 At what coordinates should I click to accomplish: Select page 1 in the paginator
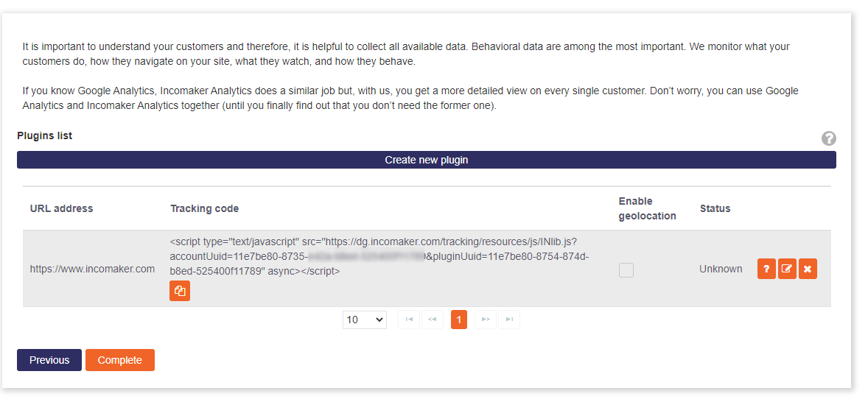[x=459, y=320]
